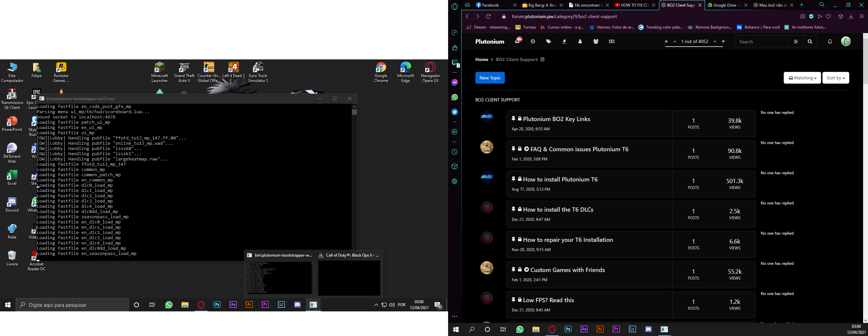Click the forum Search input field
868x336 pixels.
761,42
